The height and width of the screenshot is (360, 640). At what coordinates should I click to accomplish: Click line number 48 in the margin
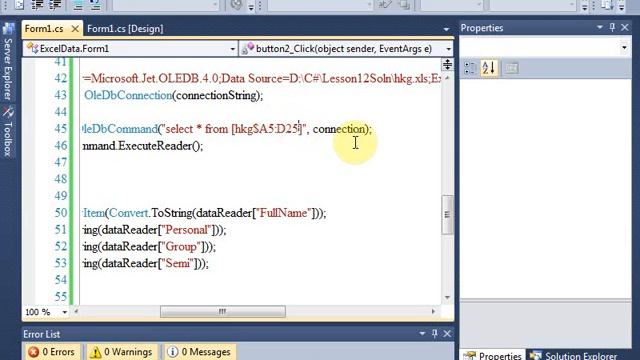pos(60,179)
